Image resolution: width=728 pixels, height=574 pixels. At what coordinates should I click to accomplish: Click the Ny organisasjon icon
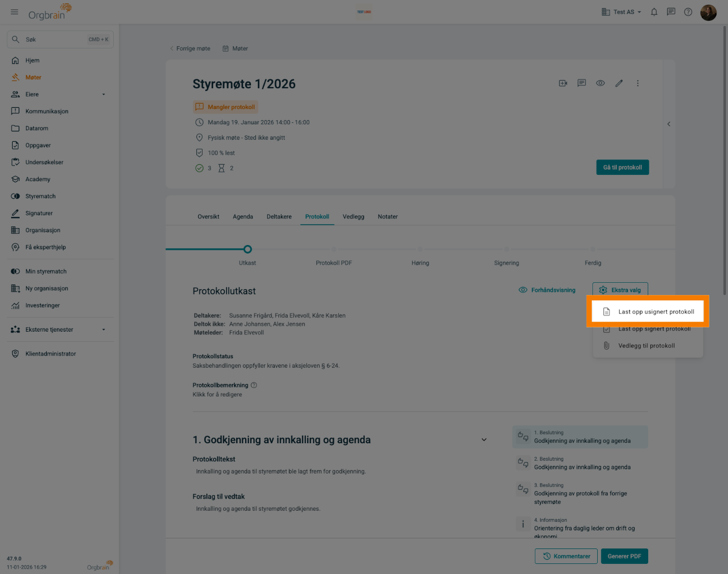15,289
